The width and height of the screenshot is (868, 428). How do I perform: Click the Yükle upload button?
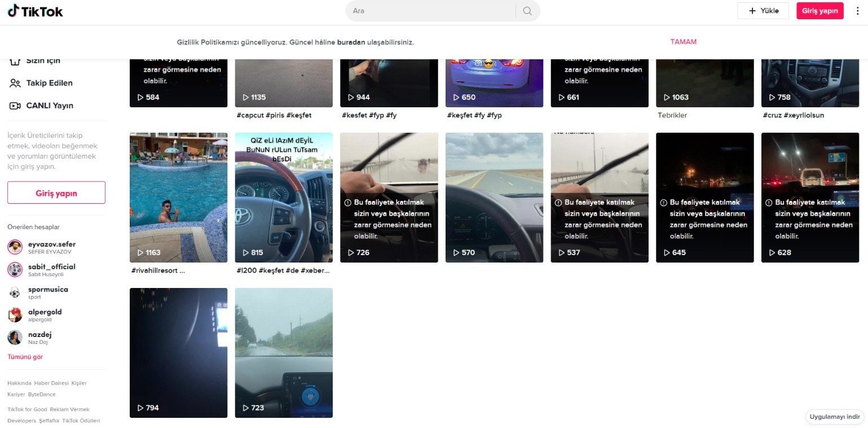763,11
